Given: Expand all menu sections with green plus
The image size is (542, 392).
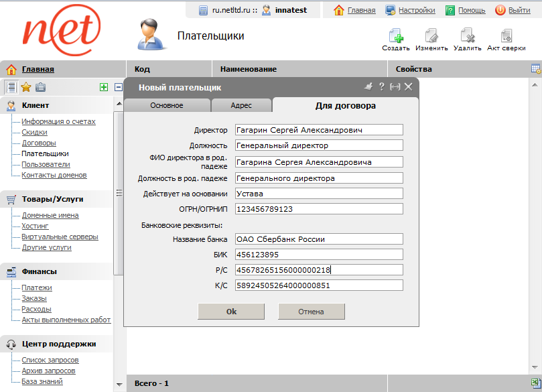Looking at the screenshot, I should pos(104,87).
